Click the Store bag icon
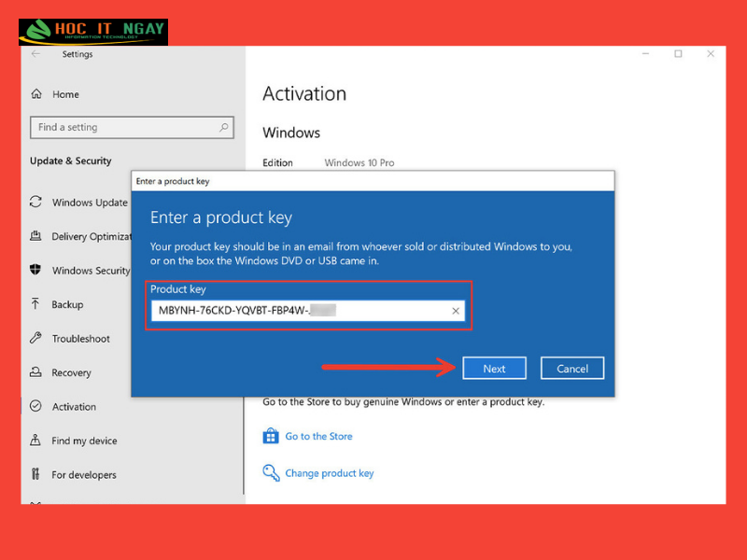 (271, 436)
